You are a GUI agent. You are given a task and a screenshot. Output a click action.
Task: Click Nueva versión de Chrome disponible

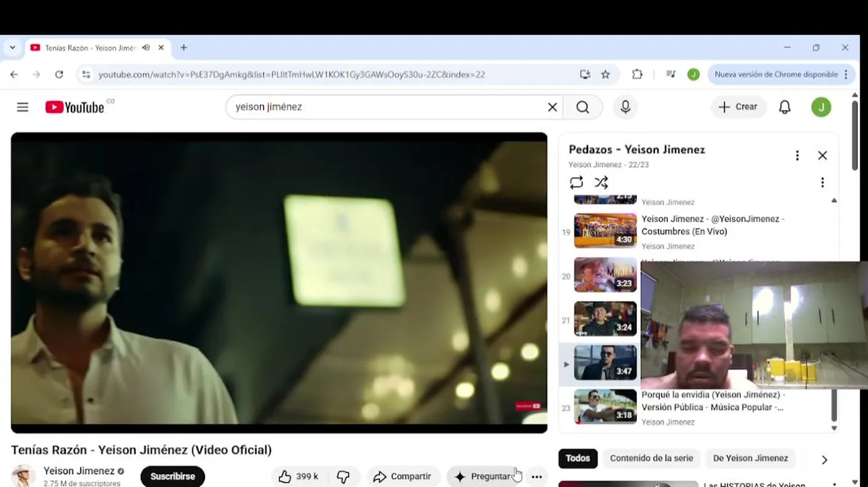(x=776, y=74)
